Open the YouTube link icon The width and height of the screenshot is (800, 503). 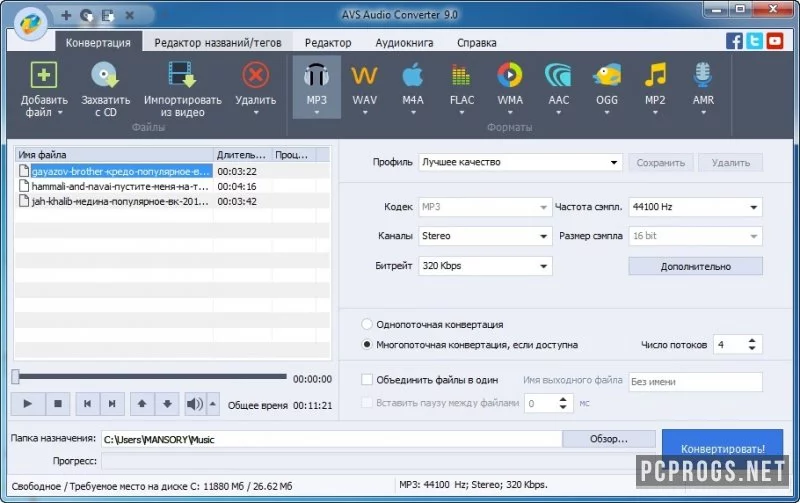774,41
